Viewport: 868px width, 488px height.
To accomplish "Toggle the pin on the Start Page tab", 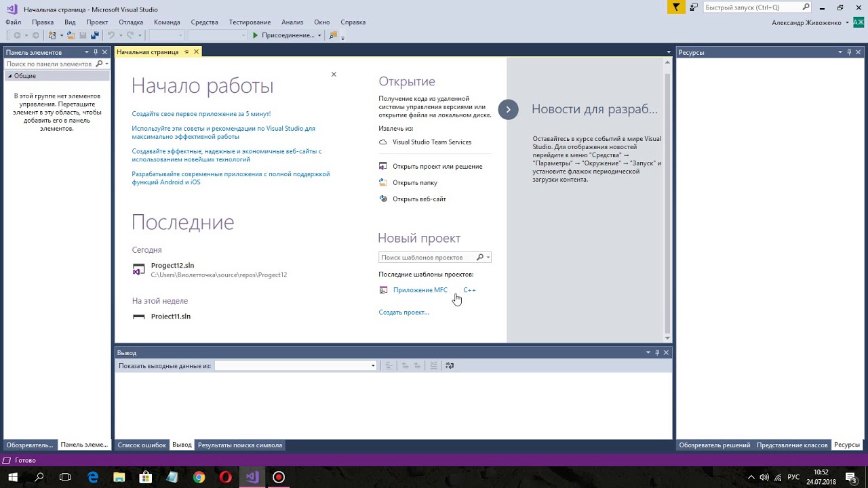I will click(x=186, y=52).
